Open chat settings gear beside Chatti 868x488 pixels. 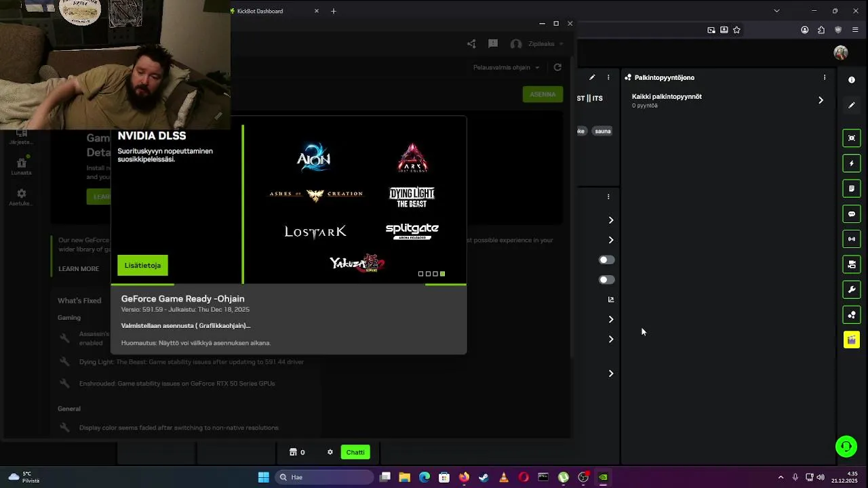[x=330, y=452]
